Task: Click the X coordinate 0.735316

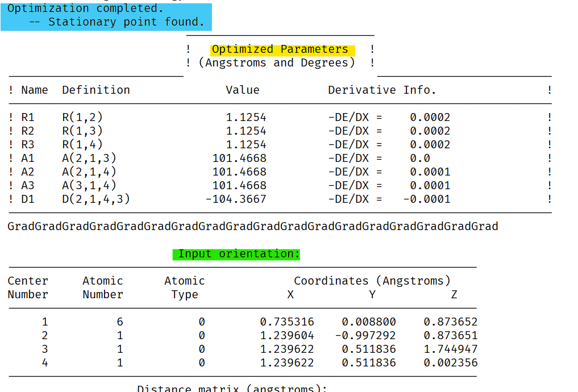Action: 286,322
